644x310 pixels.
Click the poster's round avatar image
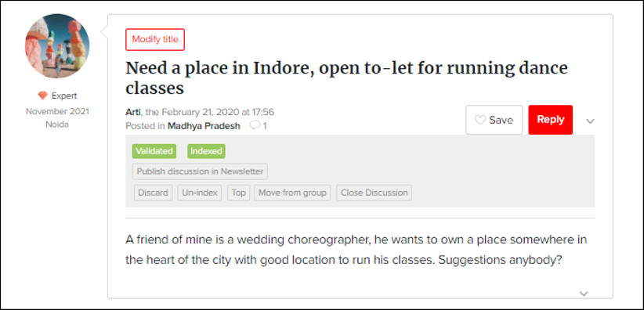[57, 46]
